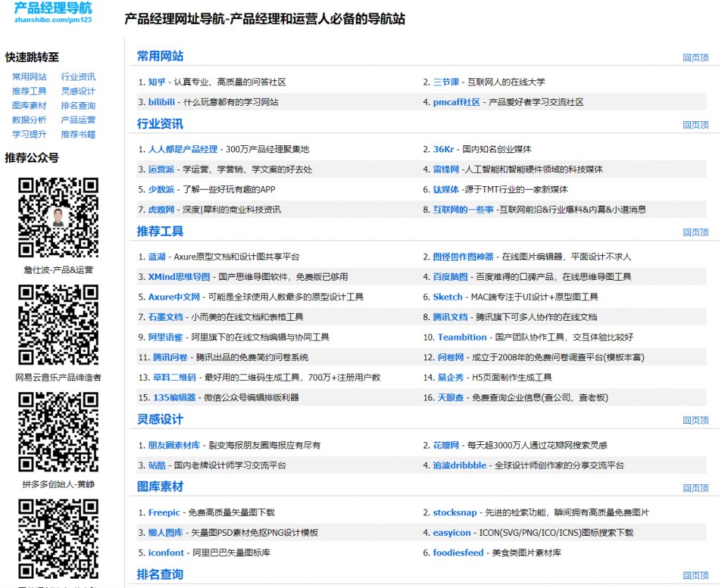Screen dimensions: 722x588
Task: Jump to 产品运营 in quick links
Action: (78, 120)
